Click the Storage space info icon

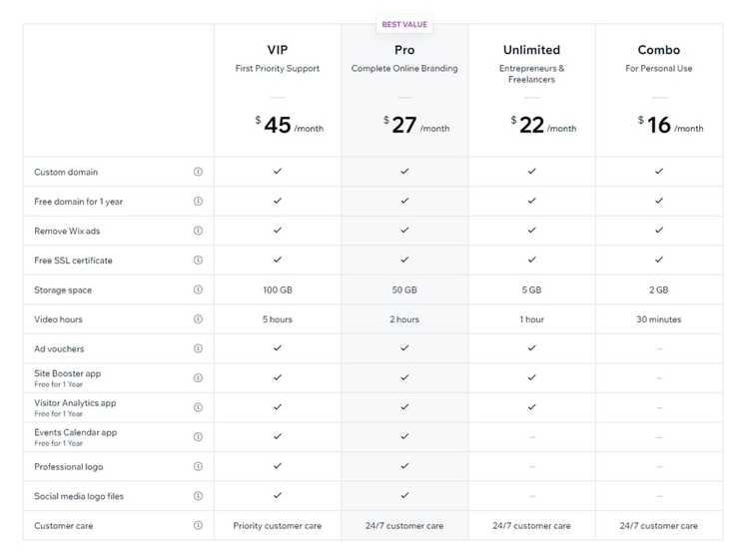coord(198,289)
